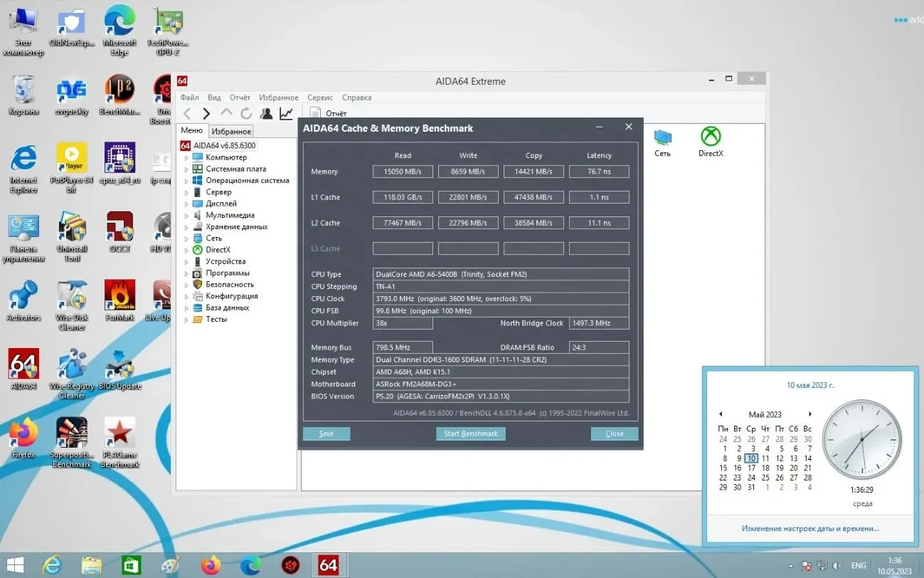Go to next month in calendar
Screen dimensions: 924x578
pyautogui.click(x=809, y=414)
